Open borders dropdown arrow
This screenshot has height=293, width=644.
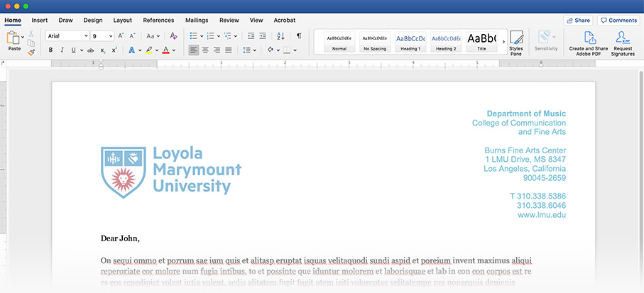click(x=295, y=50)
